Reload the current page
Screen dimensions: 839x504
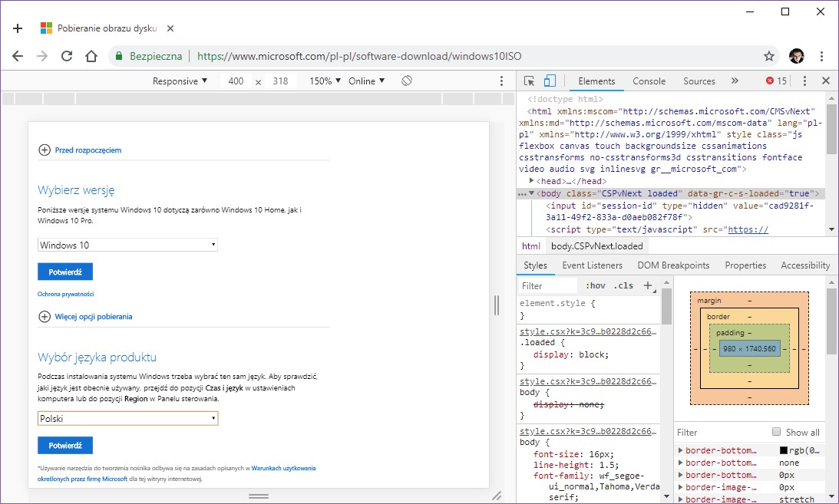[x=67, y=56]
